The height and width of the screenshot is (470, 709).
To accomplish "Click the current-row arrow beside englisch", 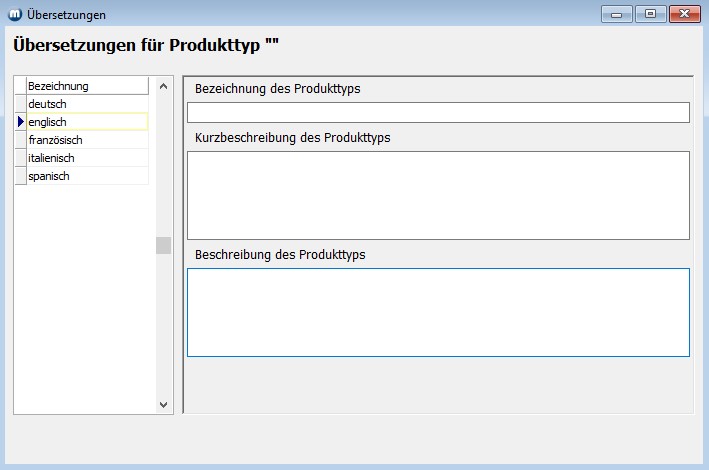I will point(20,122).
